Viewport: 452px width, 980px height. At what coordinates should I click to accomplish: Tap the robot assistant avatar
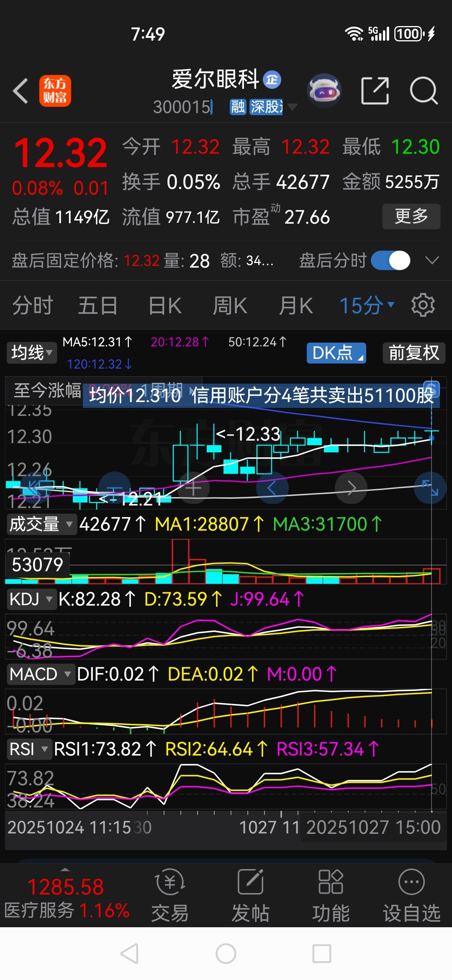[x=324, y=90]
